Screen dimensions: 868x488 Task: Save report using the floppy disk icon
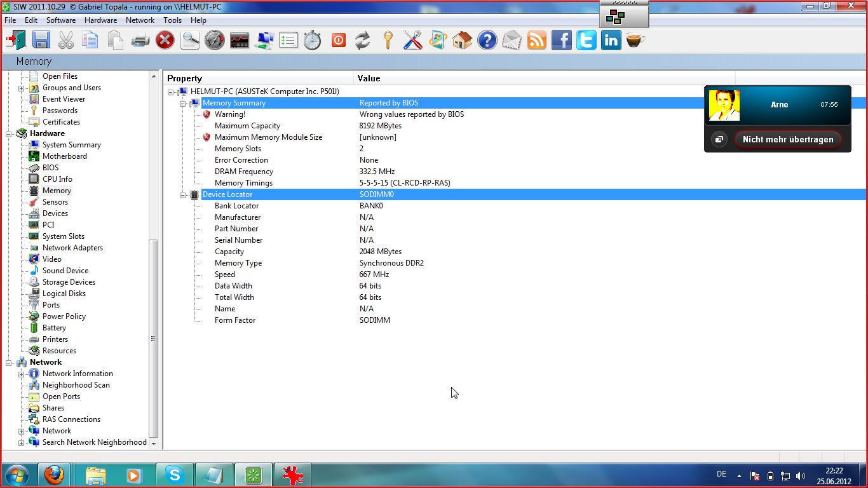coord(41,41)
